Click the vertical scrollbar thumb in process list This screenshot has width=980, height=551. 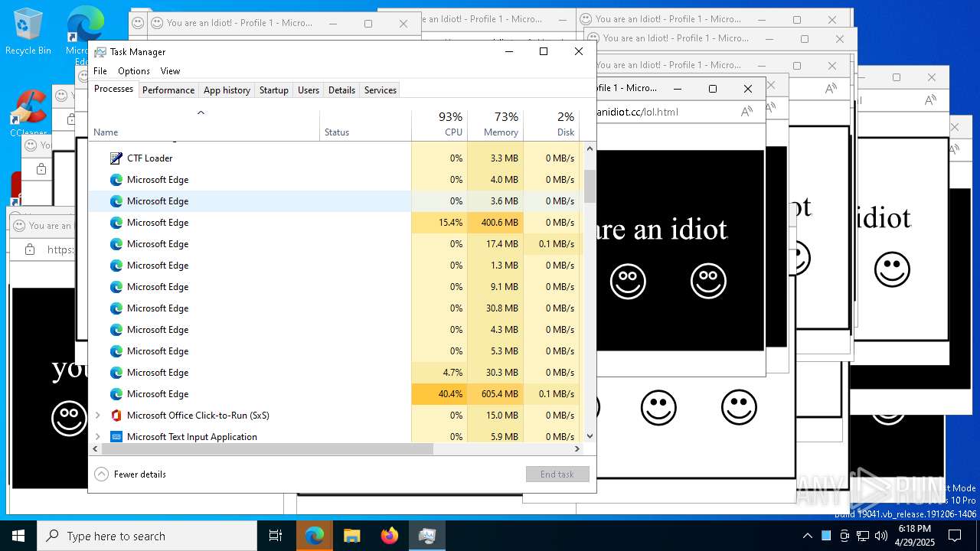click(x=590, y=186)
